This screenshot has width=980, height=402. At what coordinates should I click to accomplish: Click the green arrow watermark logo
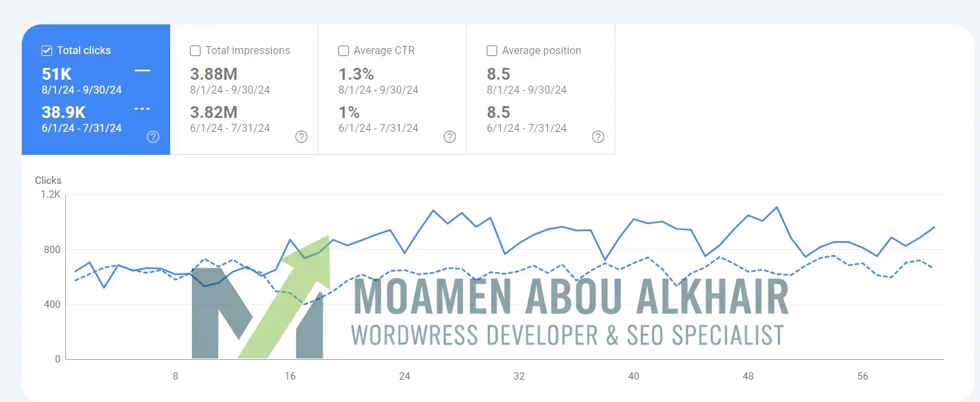(284, 297)
